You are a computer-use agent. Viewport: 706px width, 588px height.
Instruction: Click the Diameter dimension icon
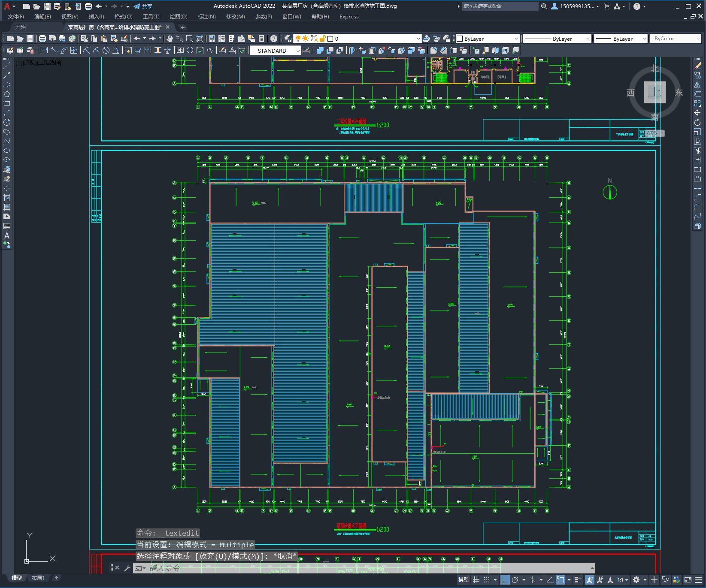[106, 50]
